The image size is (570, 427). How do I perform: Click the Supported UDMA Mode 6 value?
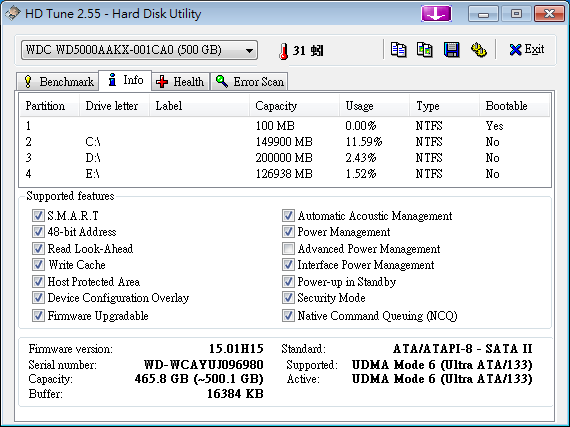(442, 364)
